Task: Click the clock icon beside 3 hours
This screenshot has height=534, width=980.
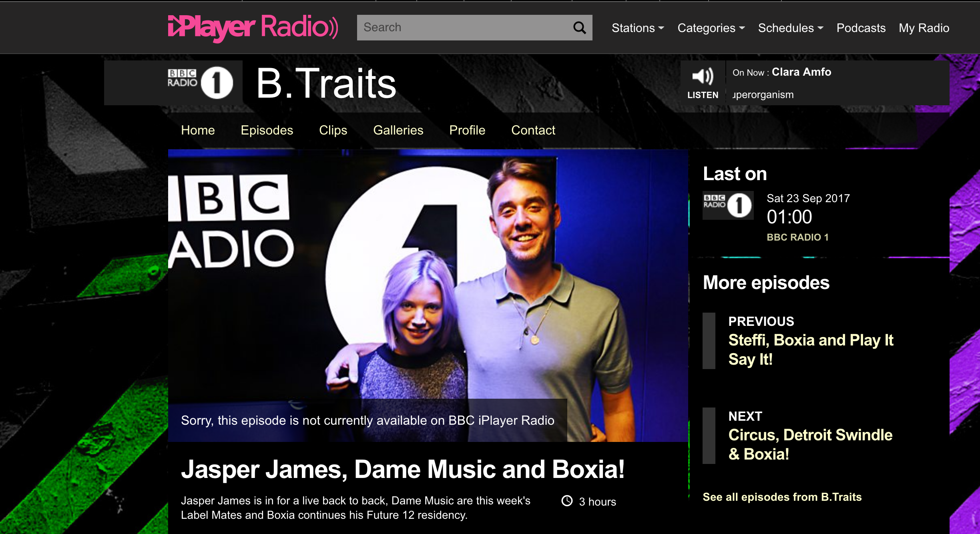Action: click(x=567, y=501)
